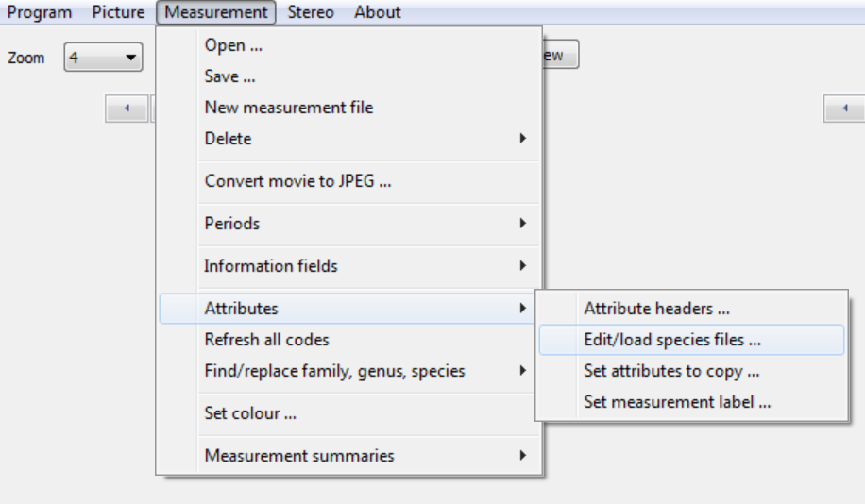The height and width of the screenshot is (504, 865).
Task: Open the Stereo menu
Action: [311, 12]
